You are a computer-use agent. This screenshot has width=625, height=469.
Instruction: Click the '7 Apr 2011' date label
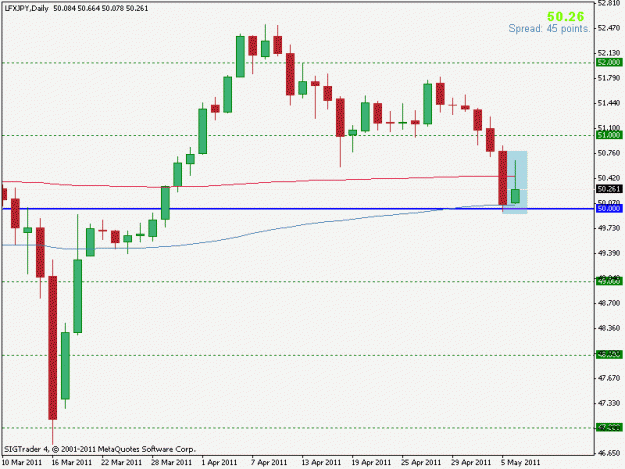[269, 462]
